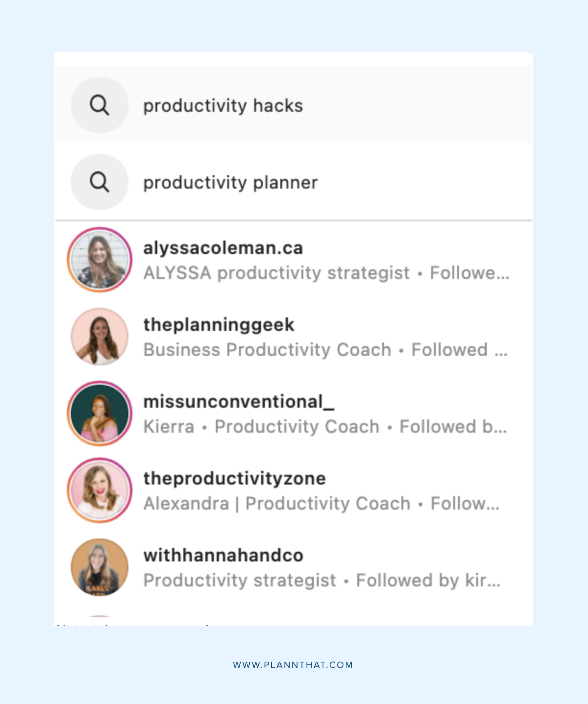Image resolution: width=588 pixels, height=704 pixels.
Task: Click the magnifying glass icon beside 'productivity planner'
Action: click(99, 183)
